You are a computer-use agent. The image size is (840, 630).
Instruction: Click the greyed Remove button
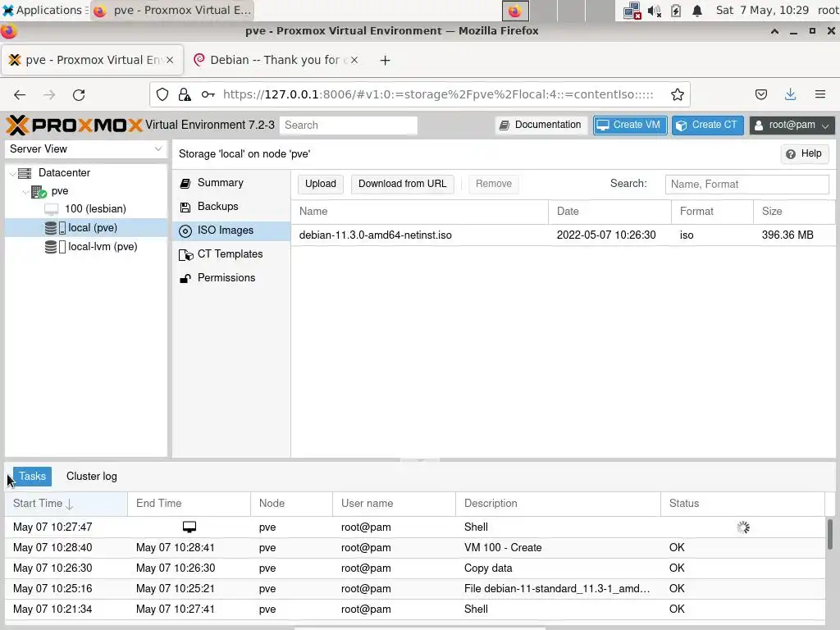(x=493, y=184)
